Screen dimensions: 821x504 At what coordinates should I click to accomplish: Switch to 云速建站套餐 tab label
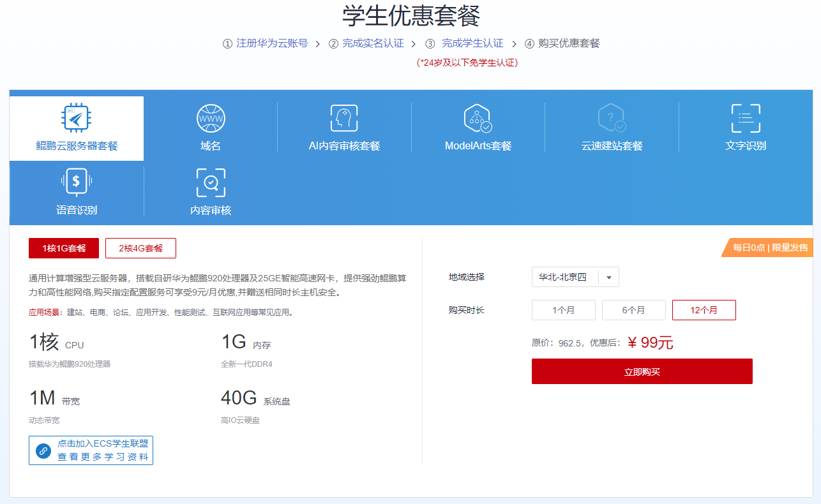tap(612, 145)
